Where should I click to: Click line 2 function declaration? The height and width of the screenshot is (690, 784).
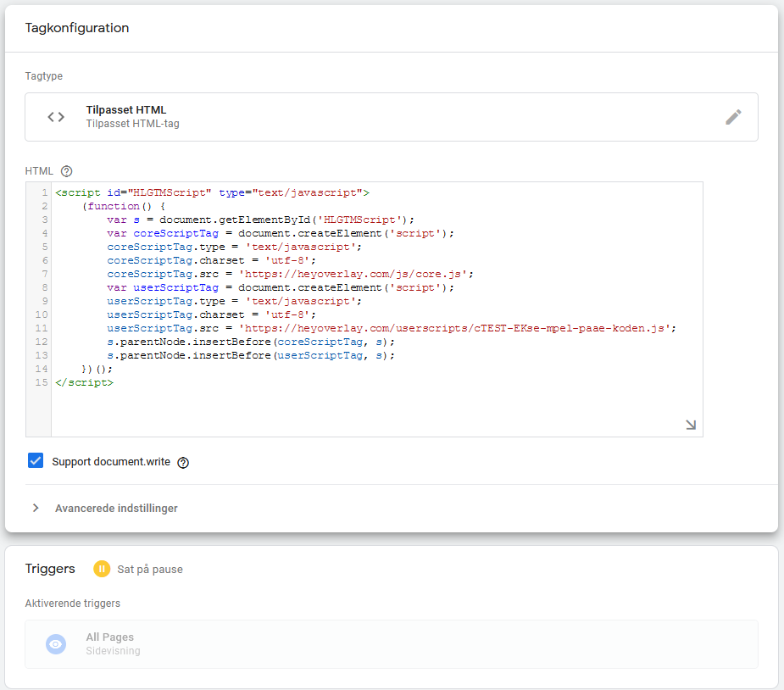[x=124, y=206]
